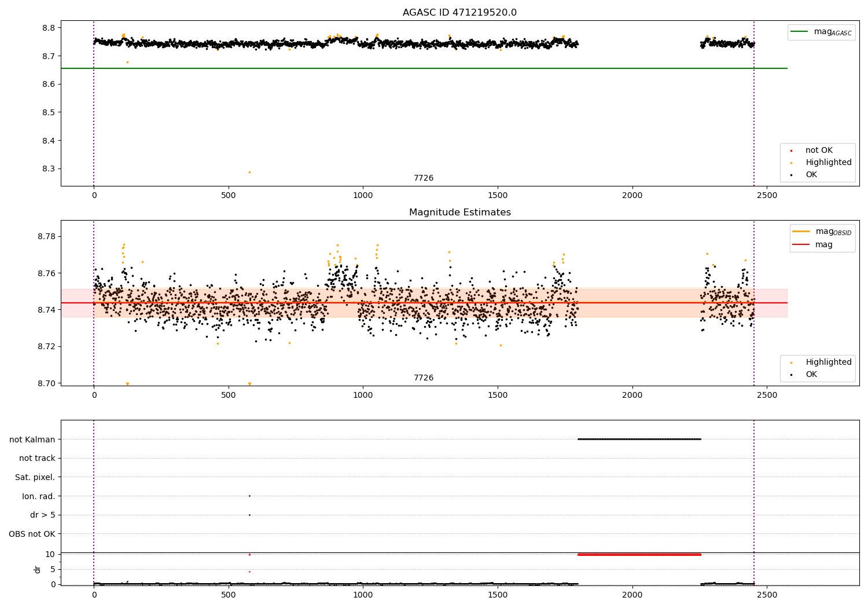
Task: Click the 'dr > 5' flag dot near 580
Action: pos(249,515)
